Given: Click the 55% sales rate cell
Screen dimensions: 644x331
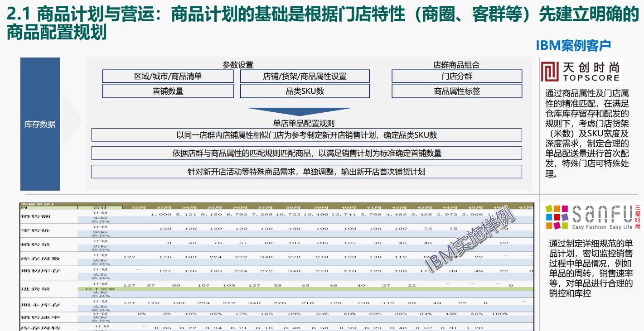Looking at the screenshot, I should [476, 314].
